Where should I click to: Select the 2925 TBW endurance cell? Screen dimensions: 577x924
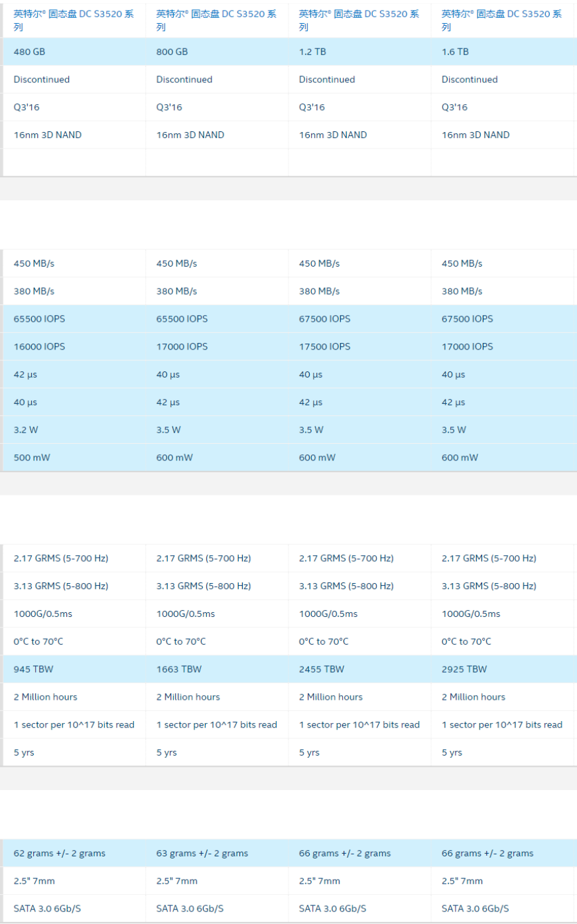tap(502, 669)
